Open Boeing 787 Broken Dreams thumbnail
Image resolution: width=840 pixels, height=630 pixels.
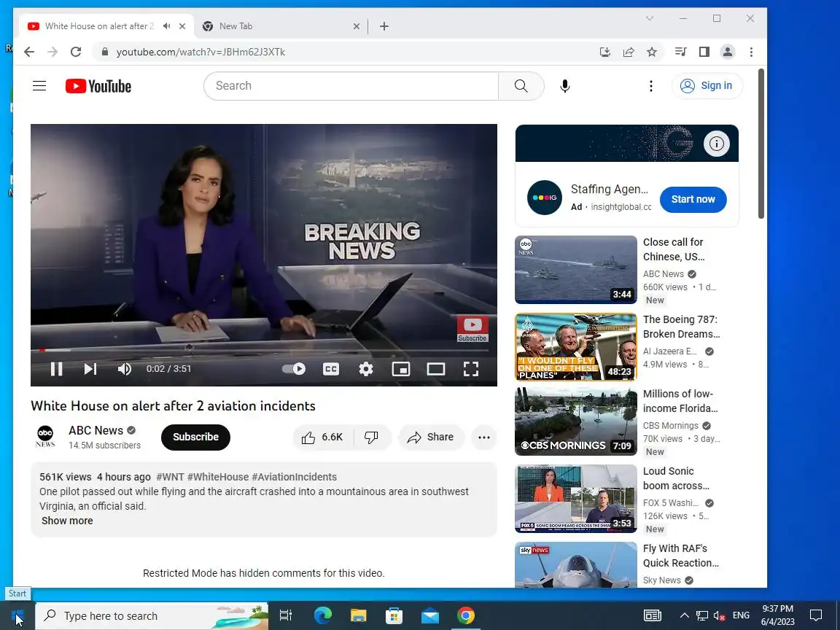pos(576,346)
